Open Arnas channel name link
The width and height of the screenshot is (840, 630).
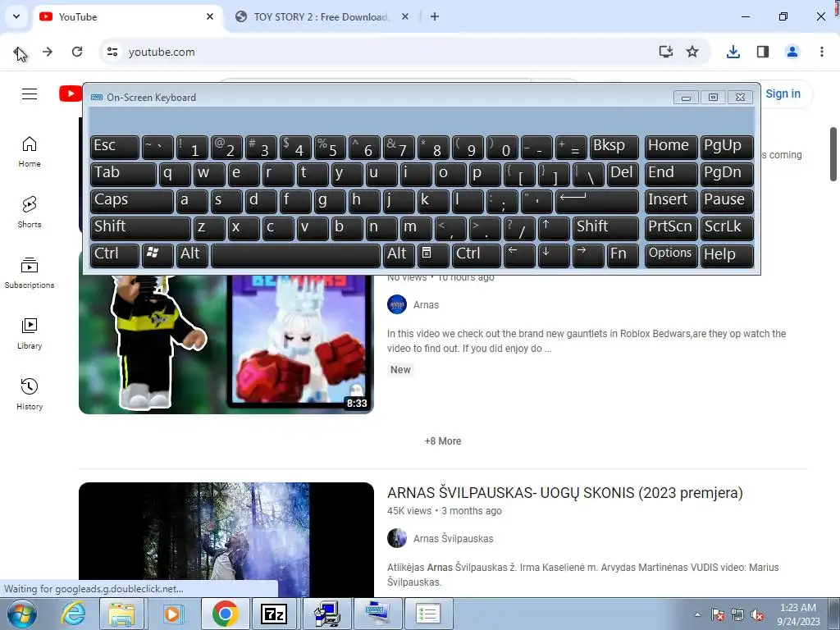[x=426, y=305]
